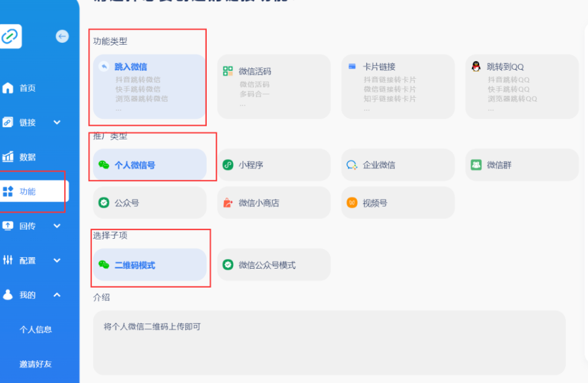The width and height of the screenshot is (588, 383).
Task: Choose 小程序 promotion type
Action: [x=274, y=165]
